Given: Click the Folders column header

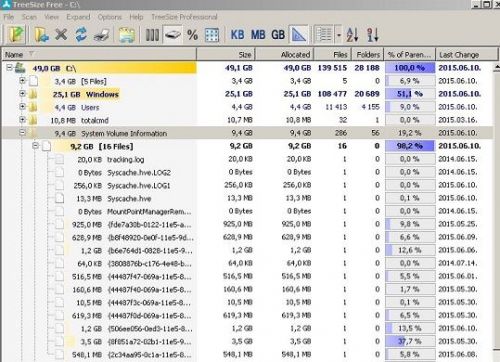Looking at the screenshot, I should 367,54.
